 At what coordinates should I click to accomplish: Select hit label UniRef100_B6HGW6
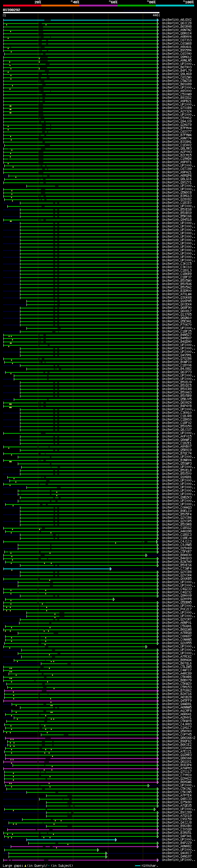tap(176, 782)
